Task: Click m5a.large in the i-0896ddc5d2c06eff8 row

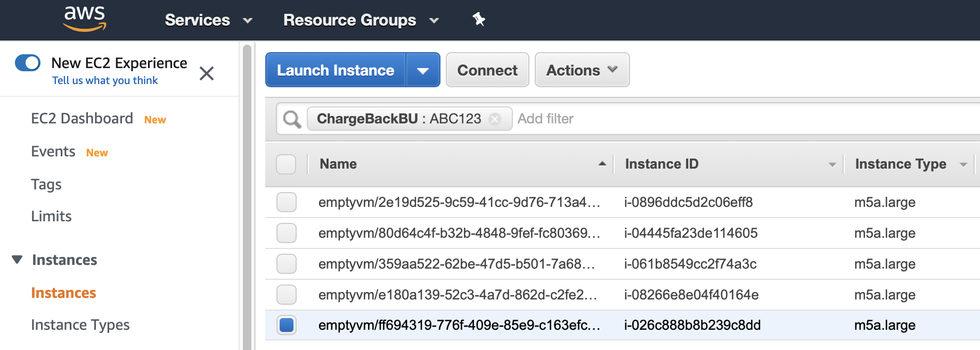Action: click(x=885, y=203)
